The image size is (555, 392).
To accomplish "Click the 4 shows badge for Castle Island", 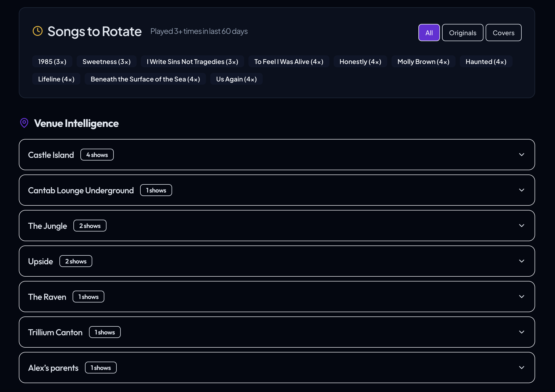I will coord(97,155).
